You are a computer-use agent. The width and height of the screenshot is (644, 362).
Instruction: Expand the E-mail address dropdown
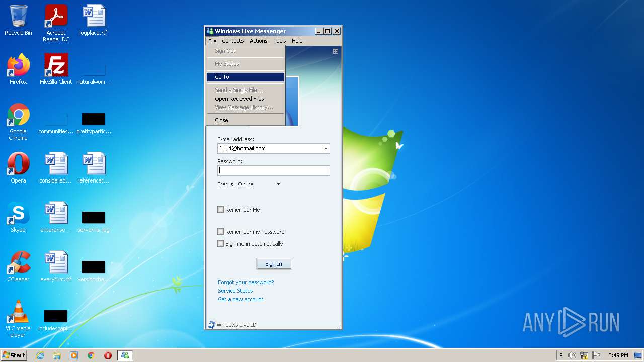(x=326, y=148)
